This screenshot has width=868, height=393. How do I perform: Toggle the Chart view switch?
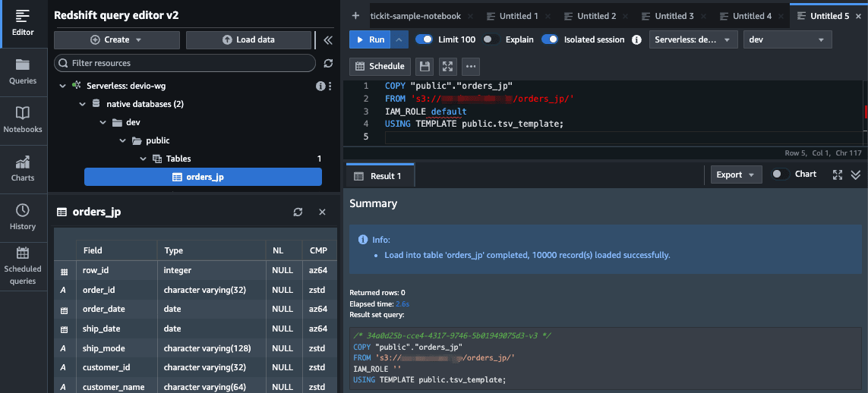(x=781, y=174)
